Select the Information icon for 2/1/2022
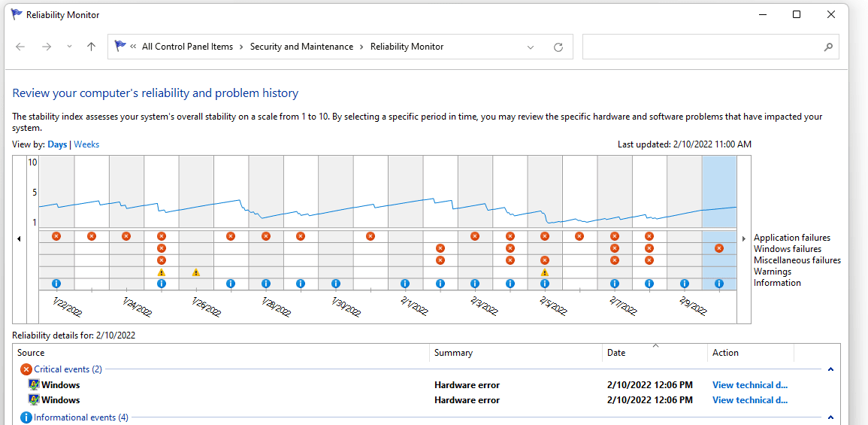 pos(405,283)
